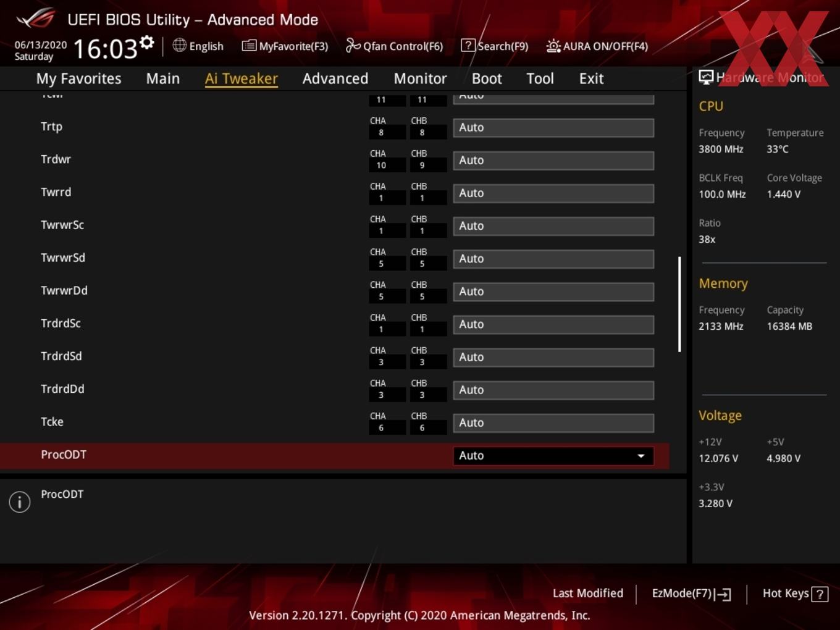Select the Trtp setting label
840x630 pixels.
52,127
